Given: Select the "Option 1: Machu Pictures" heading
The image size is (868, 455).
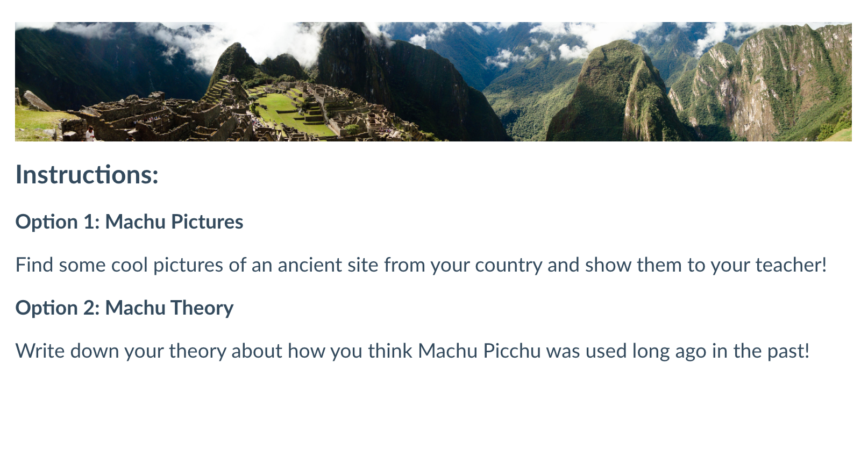Looking at the screenshot, I should pos(129,222).
